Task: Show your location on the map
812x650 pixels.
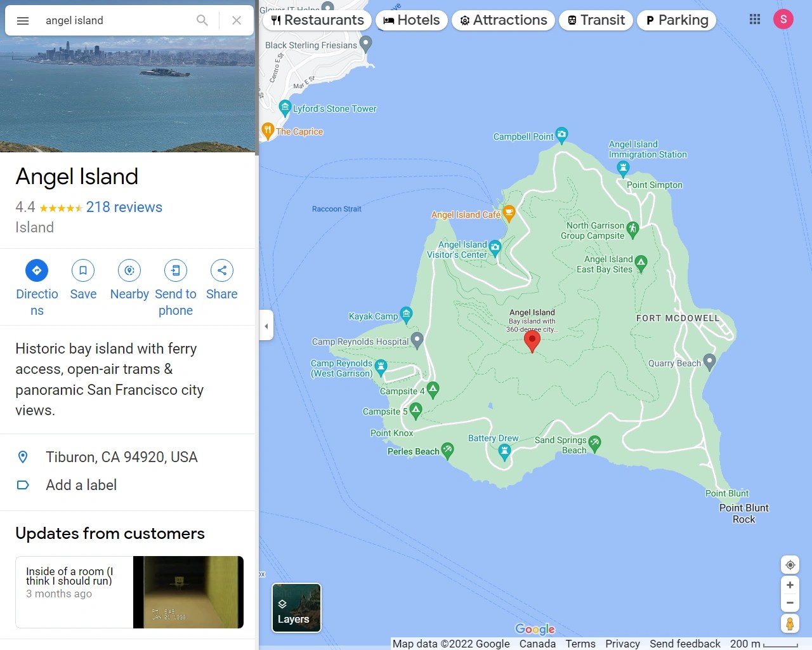Action: tap(790, 565)
